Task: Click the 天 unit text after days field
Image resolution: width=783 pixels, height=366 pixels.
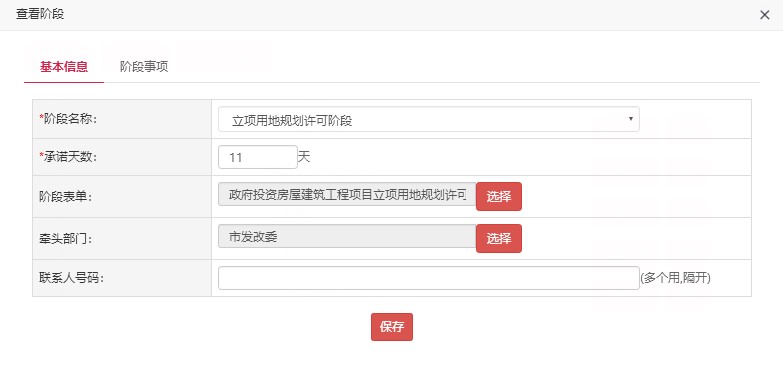Action: [304, 157]
